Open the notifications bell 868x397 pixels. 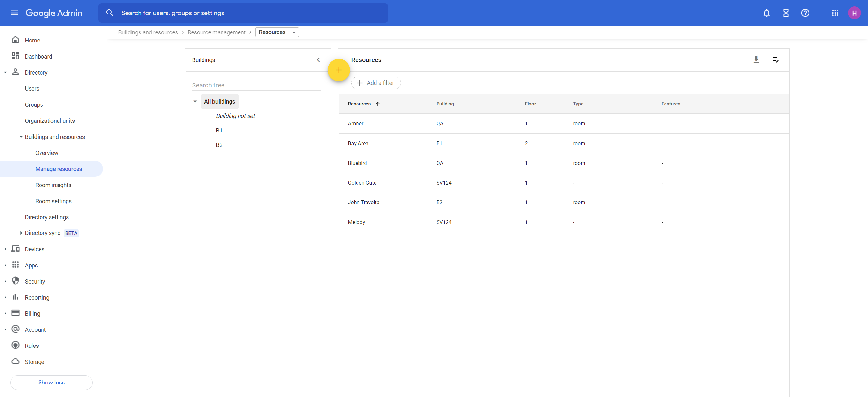click(766, 13)
